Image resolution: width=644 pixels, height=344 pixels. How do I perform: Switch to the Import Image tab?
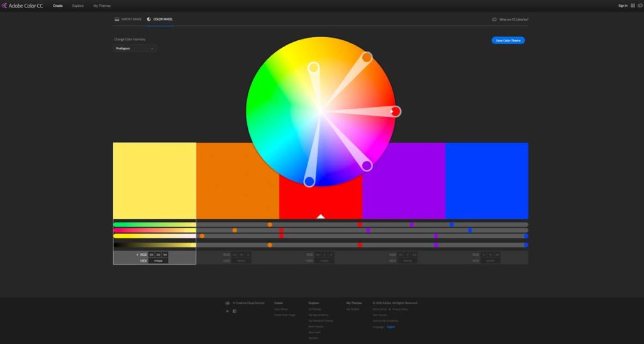click(128, 19)
